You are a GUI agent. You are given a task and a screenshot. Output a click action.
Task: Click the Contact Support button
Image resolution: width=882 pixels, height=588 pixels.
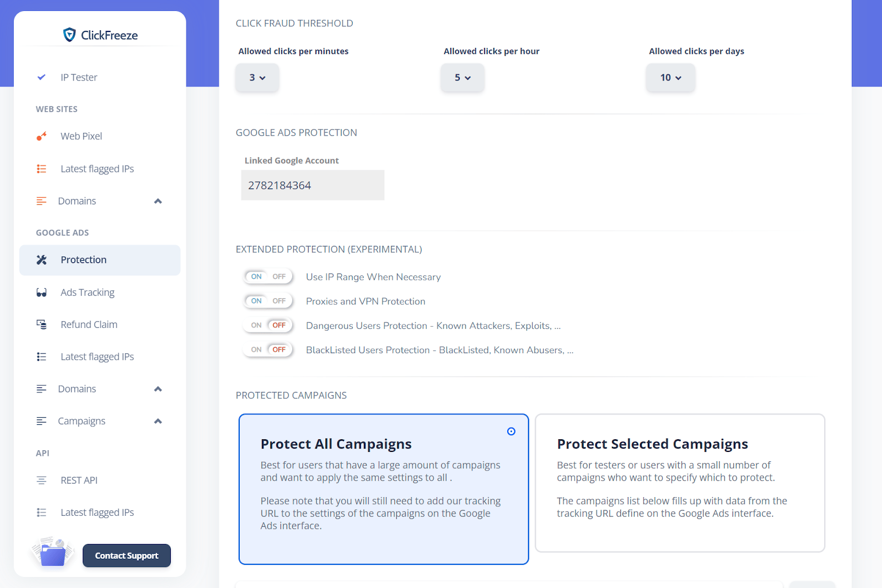pyautogui.click(x=127, y=555)
